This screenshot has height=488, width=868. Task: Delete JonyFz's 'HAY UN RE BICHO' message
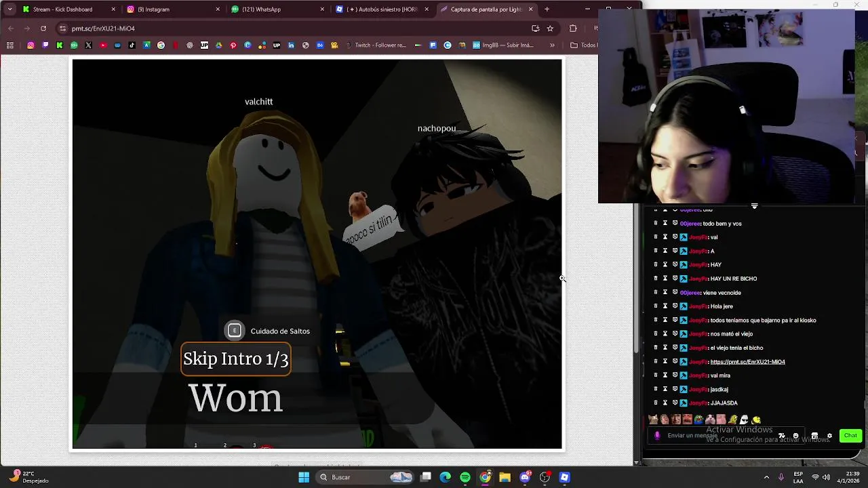click(656, 279)
